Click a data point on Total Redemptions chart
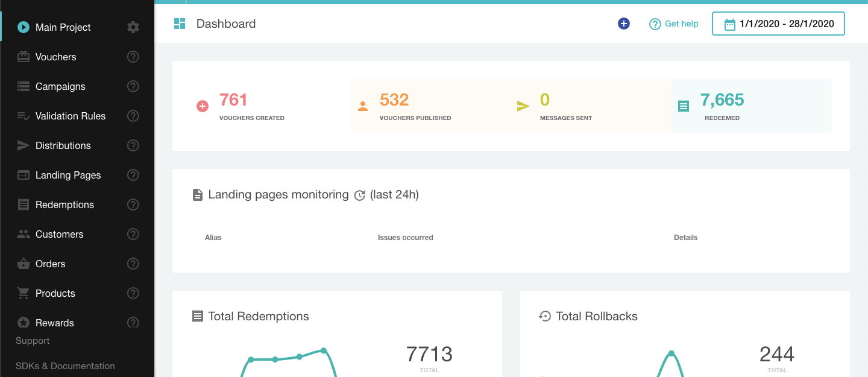The image size is (868, 377). pyautogui.click(x=324, y=350)
